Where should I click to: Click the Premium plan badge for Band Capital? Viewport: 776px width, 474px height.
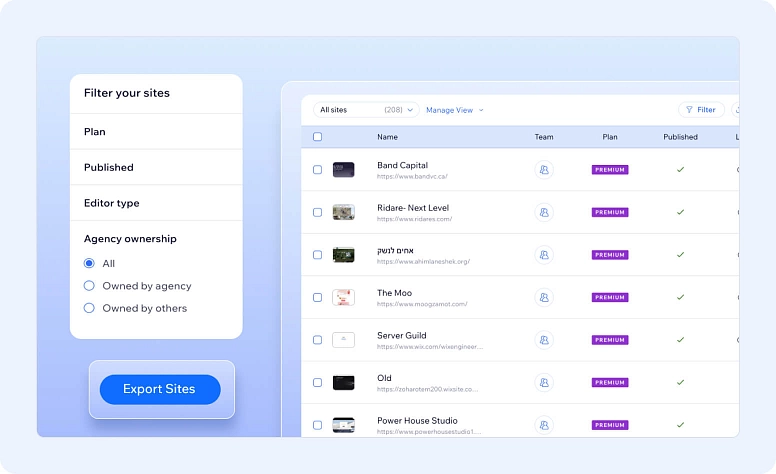point(610,170)
